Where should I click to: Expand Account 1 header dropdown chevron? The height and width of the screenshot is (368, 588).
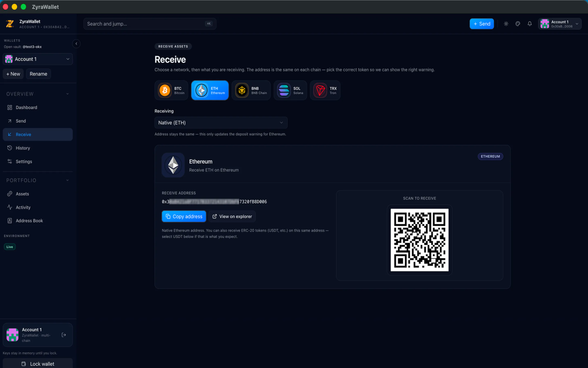[x=577, y=24]
